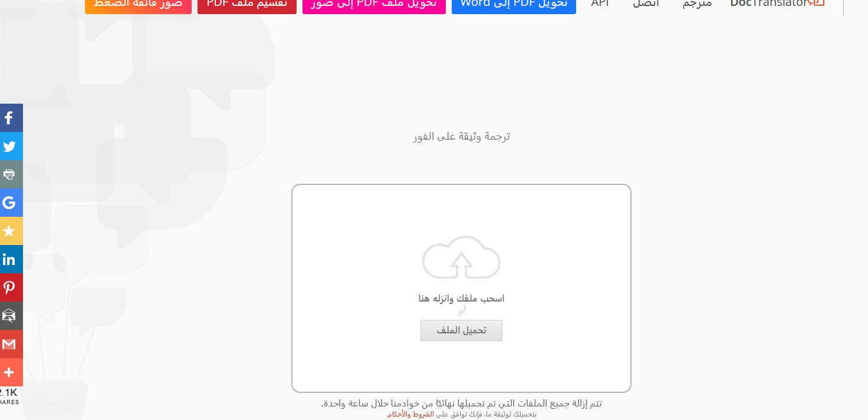Click the تحميل الملف upload button
Viewport: 868px width, 420px height.
(461, 330)
